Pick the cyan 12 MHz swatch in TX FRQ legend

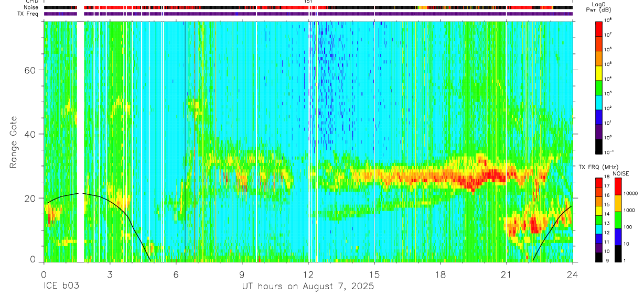[x=599, y=229]
